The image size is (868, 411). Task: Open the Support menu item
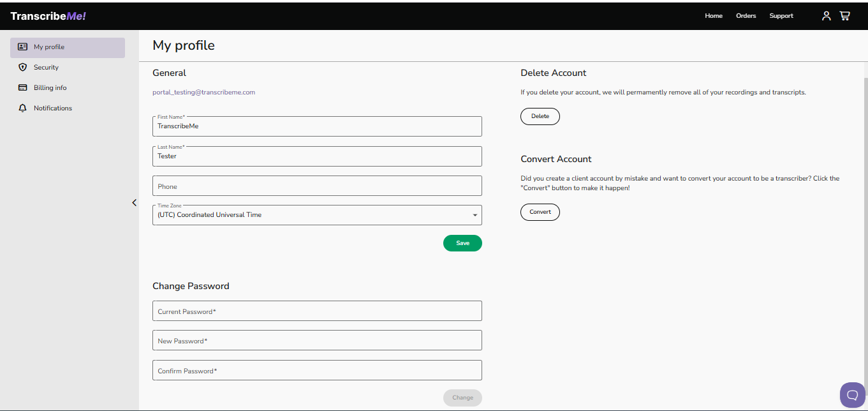(x=781, y=15)
